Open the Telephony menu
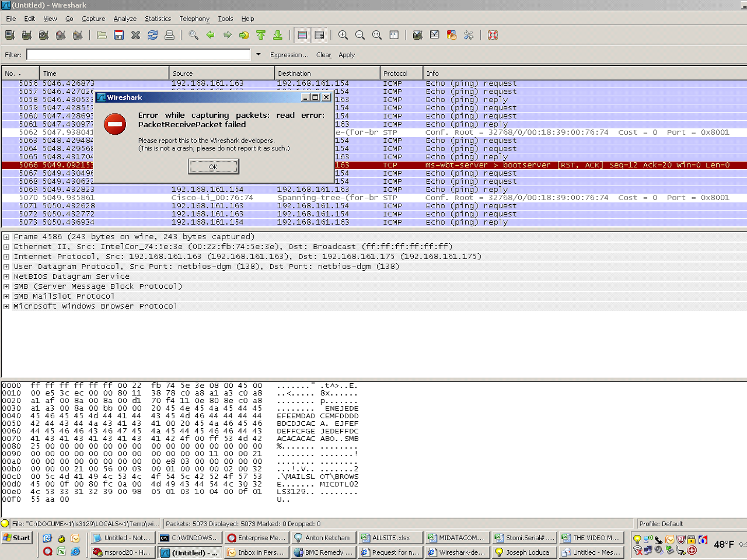Image resolution: width=747 pixels, height=560 pixels. coord(194,19)
